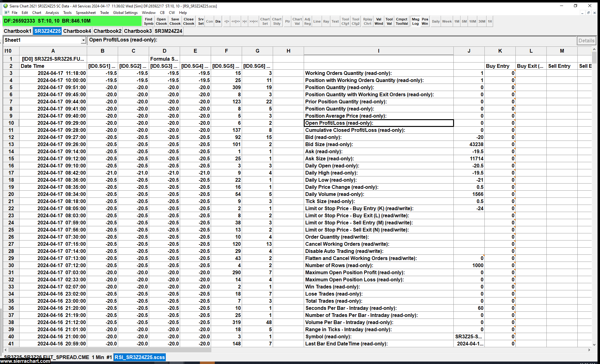Click the Save Cbook toolbar button
Image resolution: width=600 pixels, height=364 pixels.
175,21
